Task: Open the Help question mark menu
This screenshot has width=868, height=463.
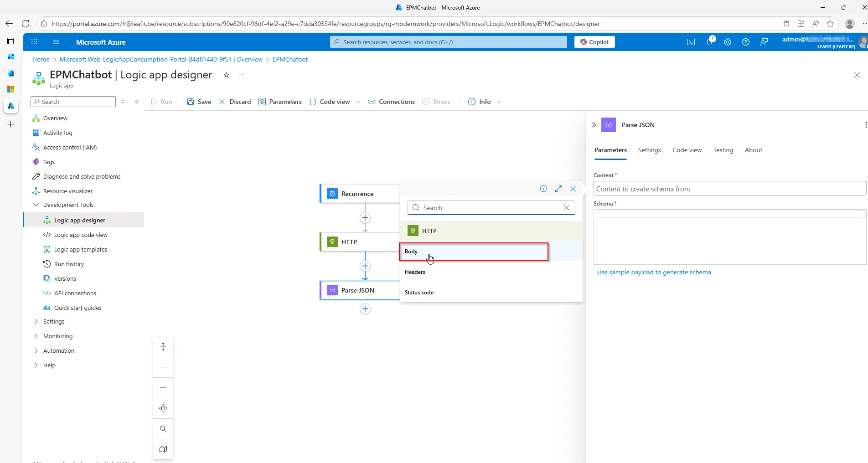Action: (x=746, y=42)
